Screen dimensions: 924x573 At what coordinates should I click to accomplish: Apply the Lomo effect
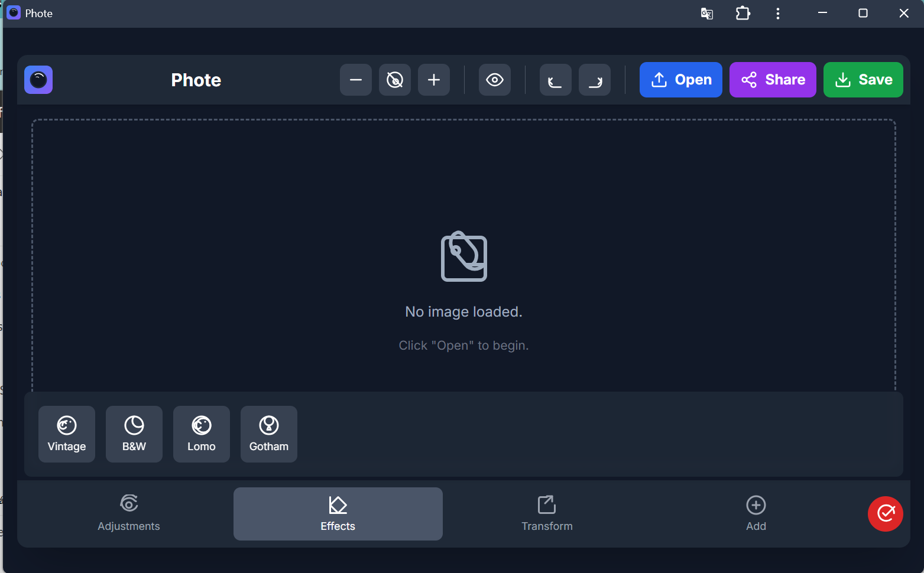[x=202, y=434]
